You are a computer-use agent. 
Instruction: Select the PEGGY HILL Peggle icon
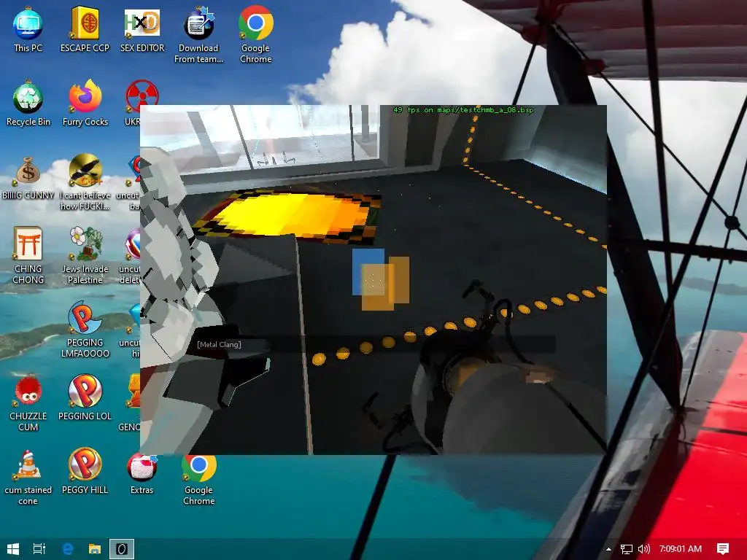click(85, 472)
